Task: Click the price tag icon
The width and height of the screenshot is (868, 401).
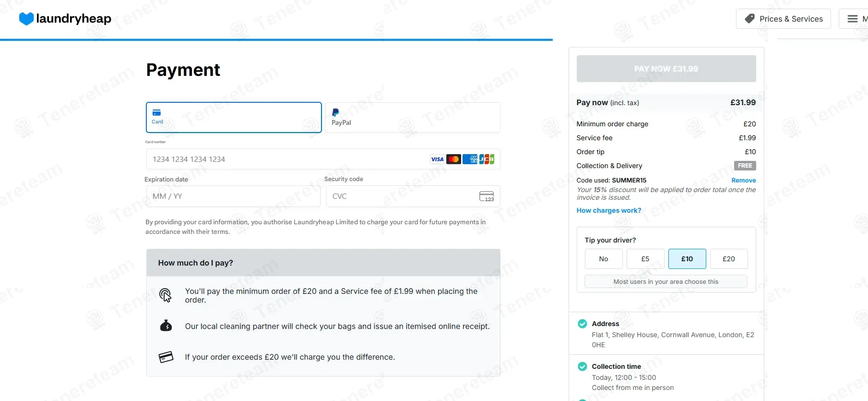Action: click(749, 19)
